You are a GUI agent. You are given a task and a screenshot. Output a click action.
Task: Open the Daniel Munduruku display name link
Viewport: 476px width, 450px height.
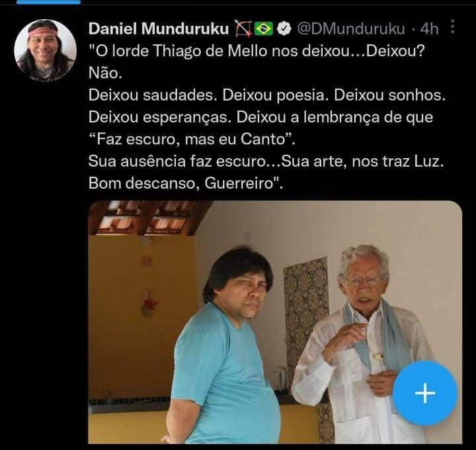[x=159, y=29]
